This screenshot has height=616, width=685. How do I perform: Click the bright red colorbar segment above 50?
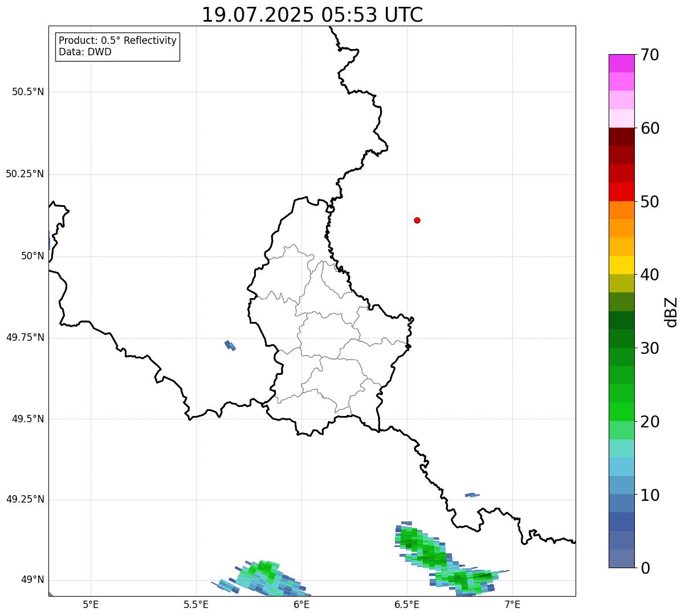pyautogui.click(x=621, y=192)
